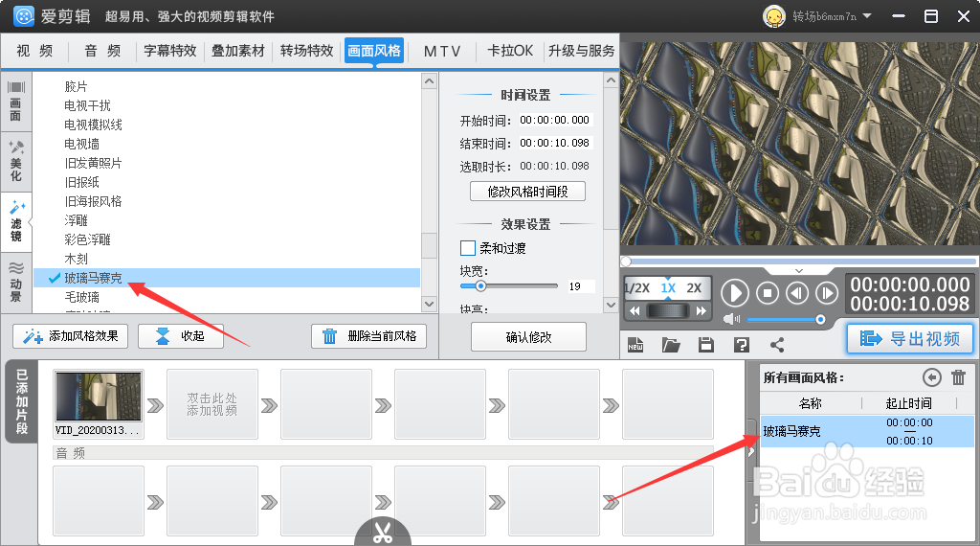Screen dimensions: 980x546
Task: Stop the video playback
Action: pyautogui.click(x=768, y=293)
